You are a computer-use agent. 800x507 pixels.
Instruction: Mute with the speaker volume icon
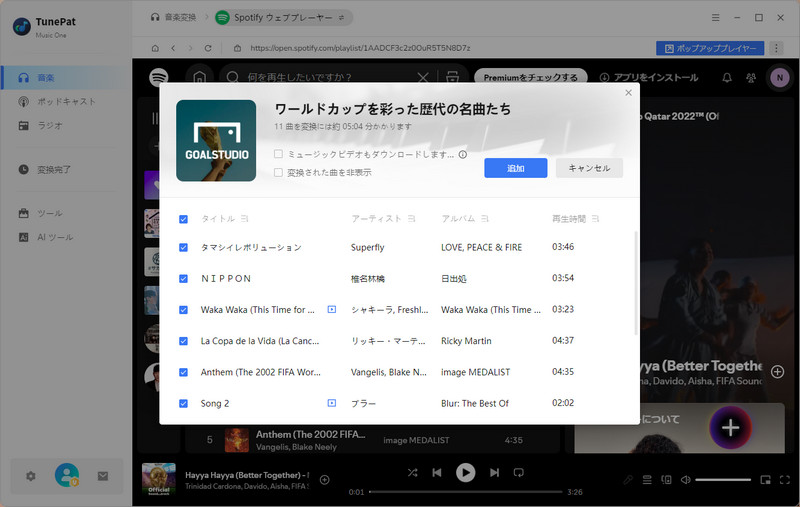(x=686, y=479)
